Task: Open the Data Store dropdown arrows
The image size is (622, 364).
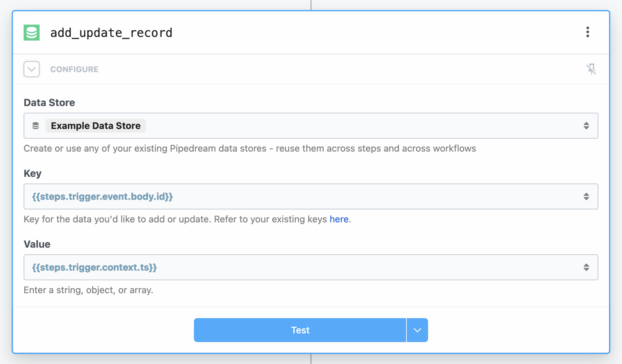Action: 586,126
